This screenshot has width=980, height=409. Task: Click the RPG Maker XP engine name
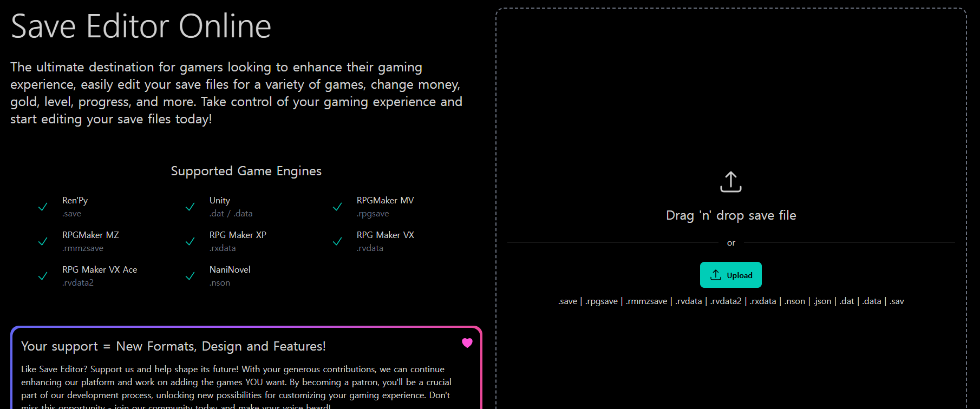click(x=238, y=235)
